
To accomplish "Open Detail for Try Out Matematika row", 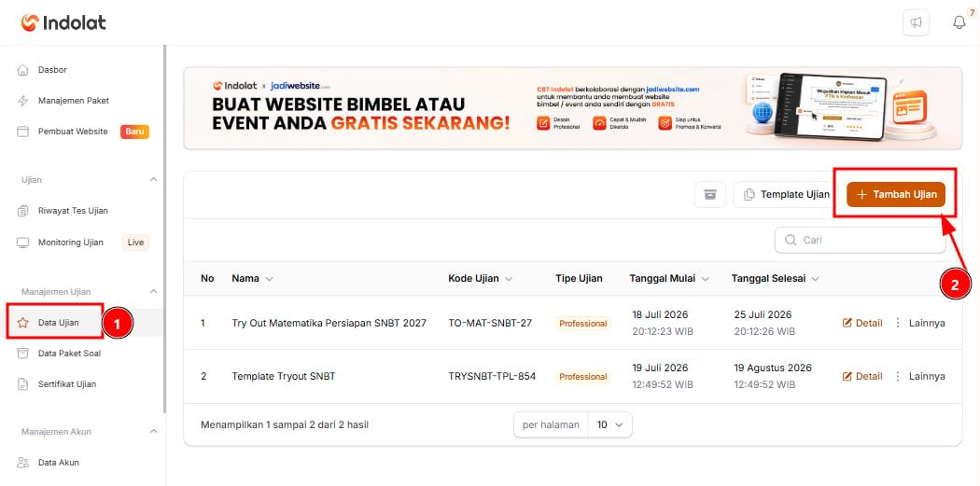I will point(862,323).
